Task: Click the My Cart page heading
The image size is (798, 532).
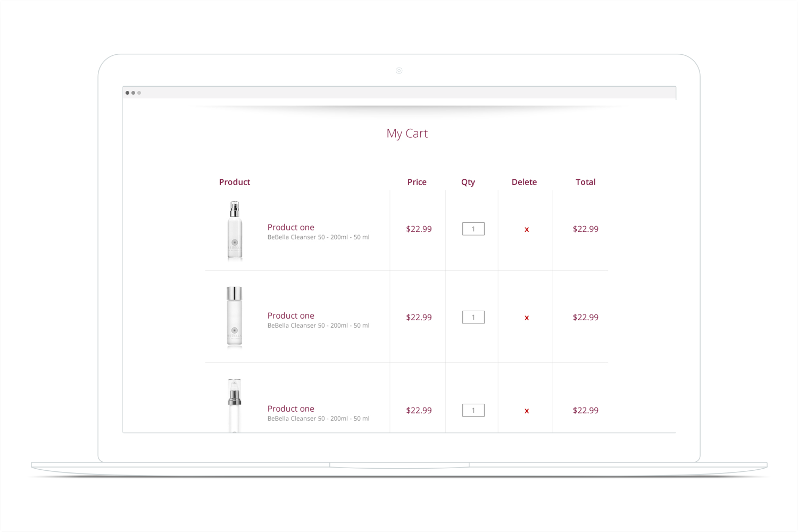Action: point(407,134)
